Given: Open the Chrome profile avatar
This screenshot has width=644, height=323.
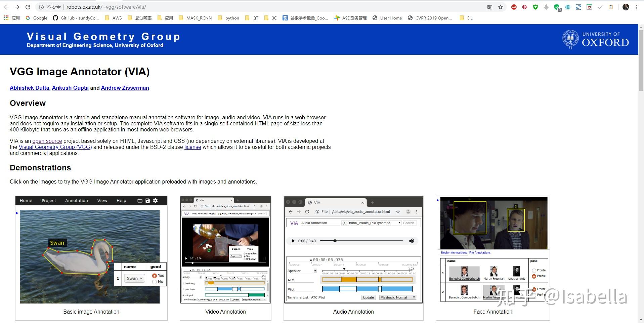Looking at the screenshot, I should tap(626, 7).
